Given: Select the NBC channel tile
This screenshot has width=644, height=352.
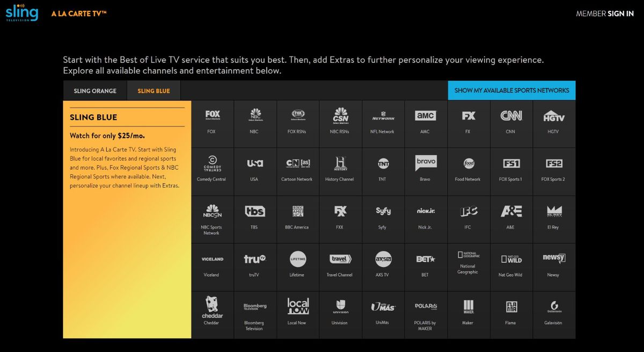Looking at the screenshot, I should click(x=255, y=124).
